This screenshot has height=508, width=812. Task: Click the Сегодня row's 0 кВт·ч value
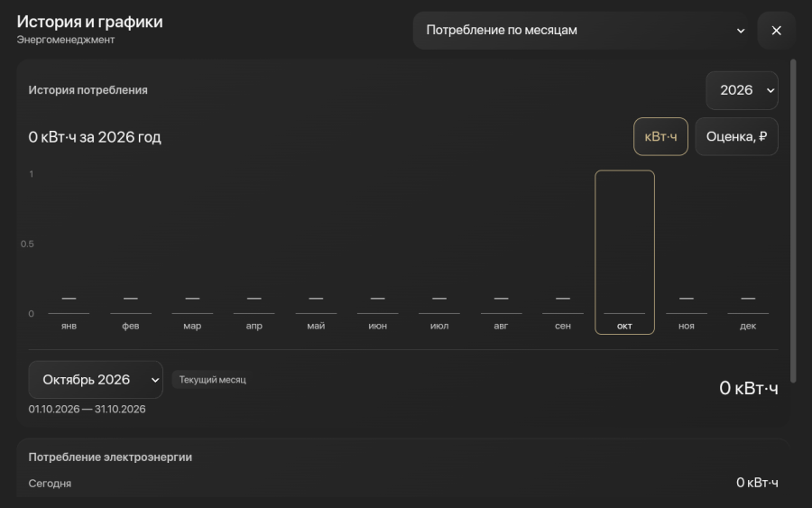pos(757,483)
